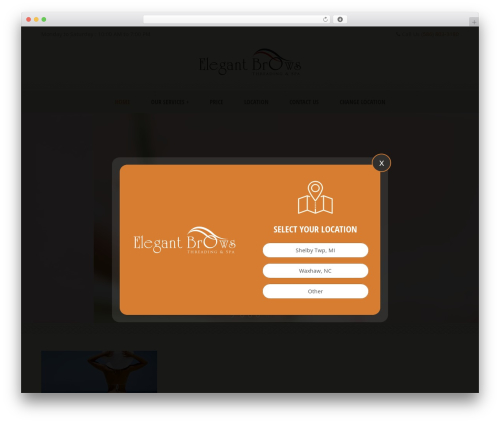Open the Contact Us page
Image resolution: width=500 pixels, height=423 pixels.
click(x=304, y=102)
